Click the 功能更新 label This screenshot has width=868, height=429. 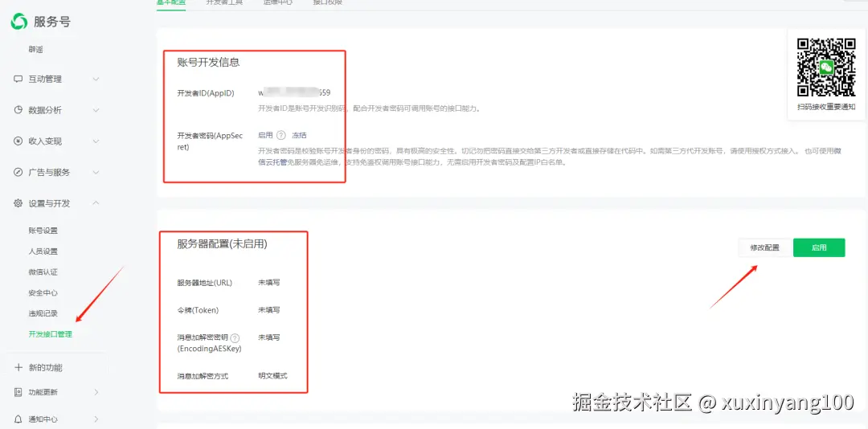[43, 393]
